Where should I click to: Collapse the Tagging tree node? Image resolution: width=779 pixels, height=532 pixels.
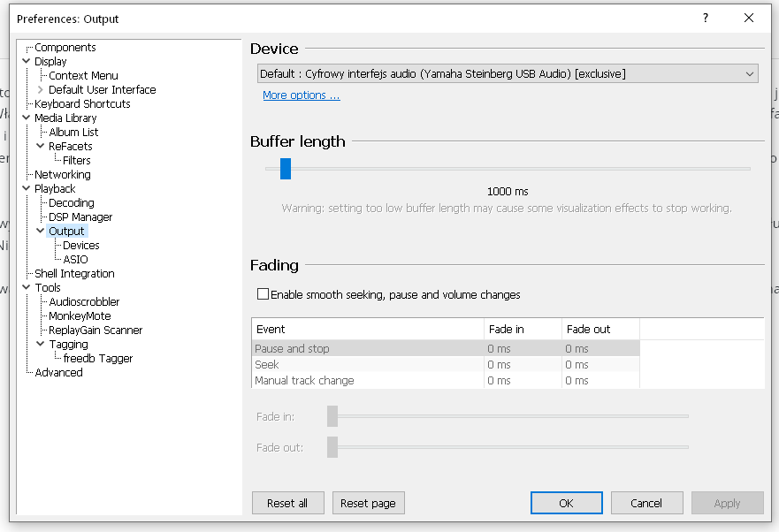(40, 345)
